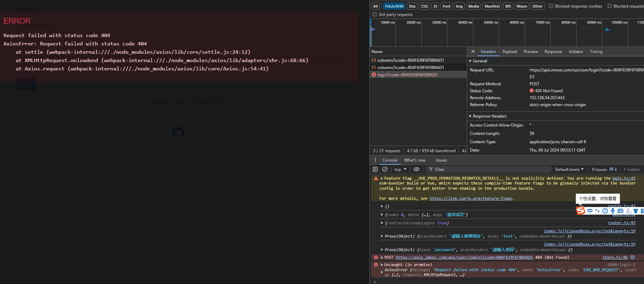The image size is (644, 284).
Task: Close the request details pane
Action: pos(473,51)
